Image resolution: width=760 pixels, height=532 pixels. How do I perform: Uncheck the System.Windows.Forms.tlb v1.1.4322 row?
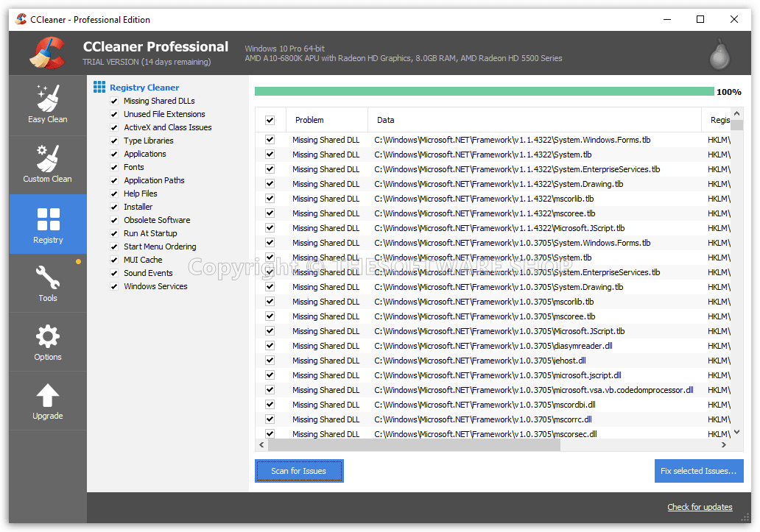click(x=270, y=139)
